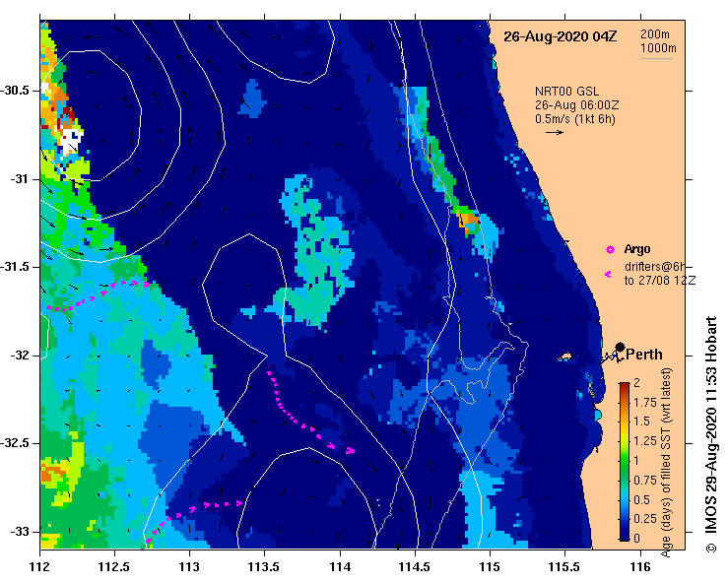Click longitude axis label 114.5
Image resolution: width=728 pixels, height=583 pixels.
click(x=415, y=567)
